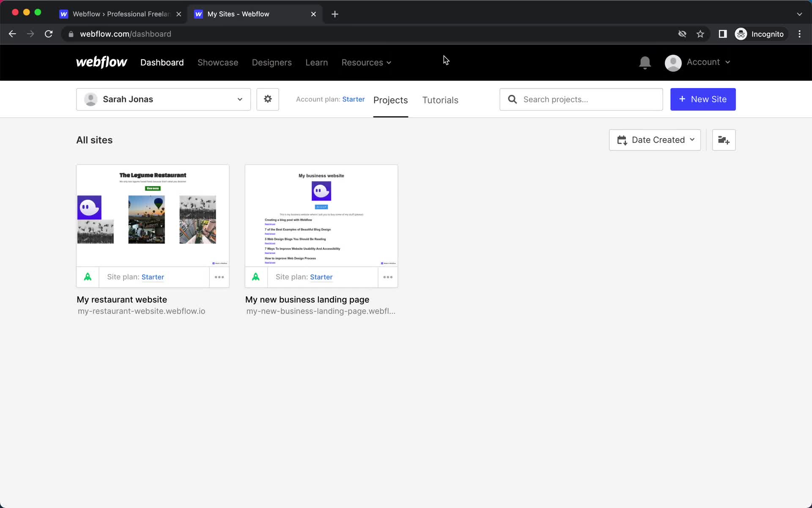Click the Starter plan badge on restaurant site
Screen dimensions: 812x508
153,277
